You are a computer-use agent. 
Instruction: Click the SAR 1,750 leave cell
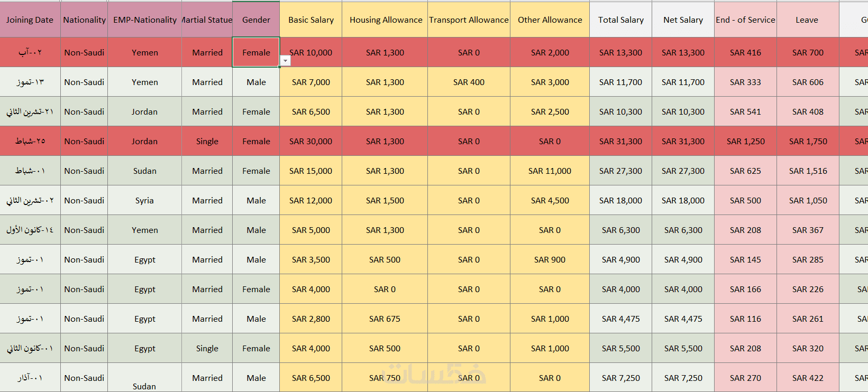click(x=808, y=141)
